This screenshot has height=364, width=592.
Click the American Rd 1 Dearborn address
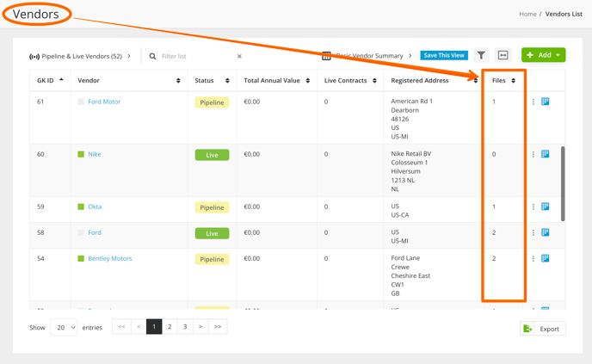tap(411, 119)
